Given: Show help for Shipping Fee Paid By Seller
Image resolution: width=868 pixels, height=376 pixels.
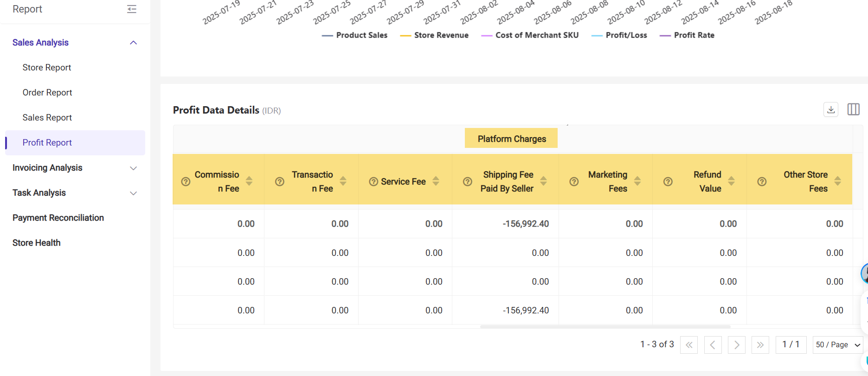Looking at the screenshot, I should 468,182.
